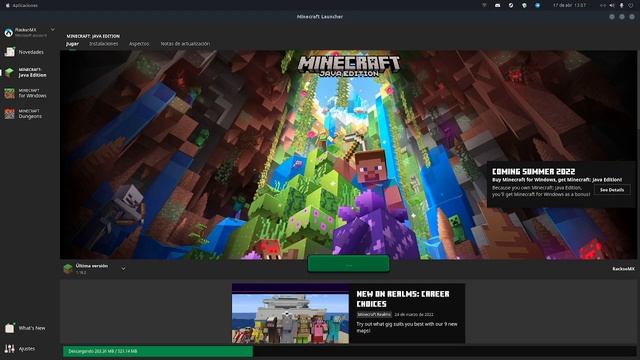Expand the Última versión selector chevron

[x=123, y=269]
